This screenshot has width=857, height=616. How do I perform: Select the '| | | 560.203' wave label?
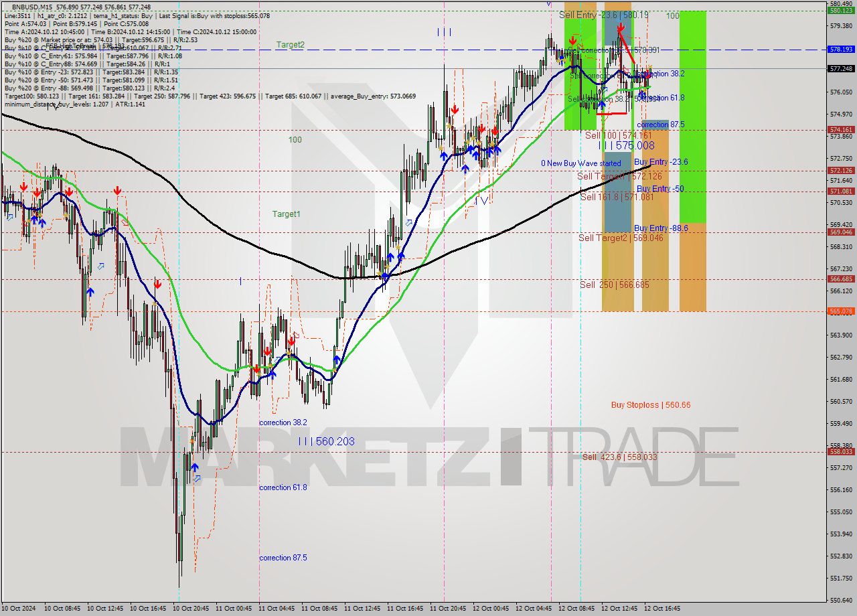click(x=327, y=441)
